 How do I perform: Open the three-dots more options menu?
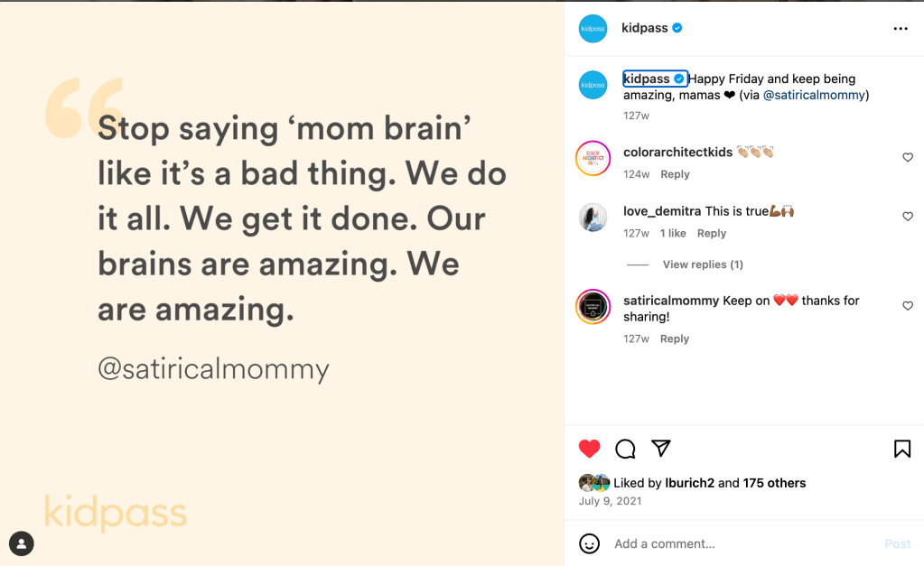click(900, 29)
